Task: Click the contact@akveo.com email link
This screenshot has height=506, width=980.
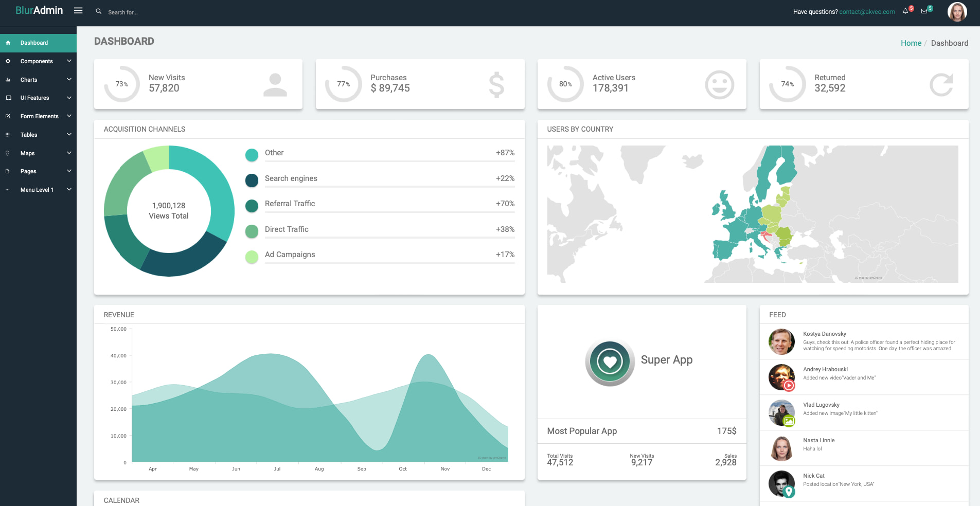Action: [x=867, y=12]
